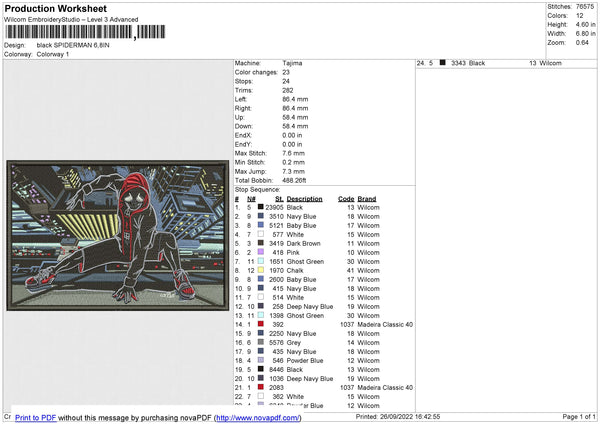
Task: Select the Trims value 282
Action: click(x=288, y=90)
